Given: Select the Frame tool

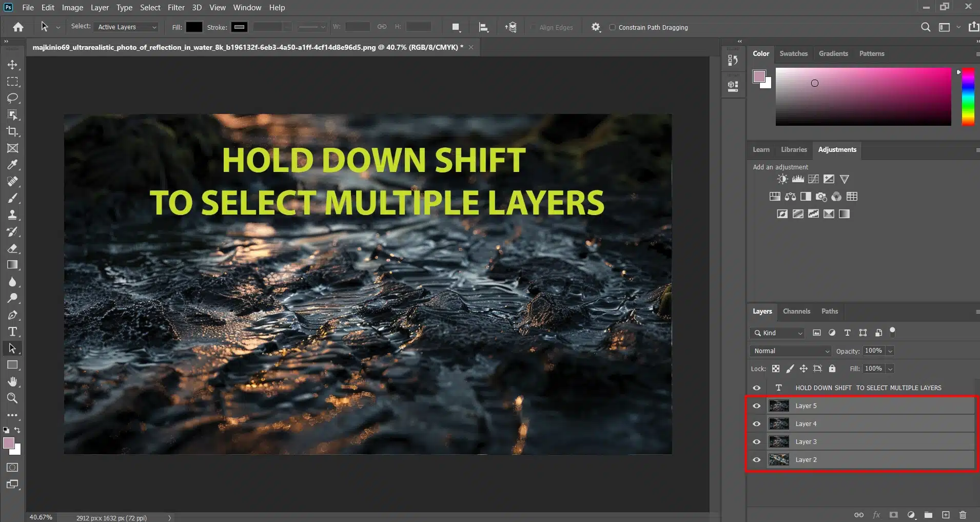Looking at the screenshot, I should pos(12,148).
